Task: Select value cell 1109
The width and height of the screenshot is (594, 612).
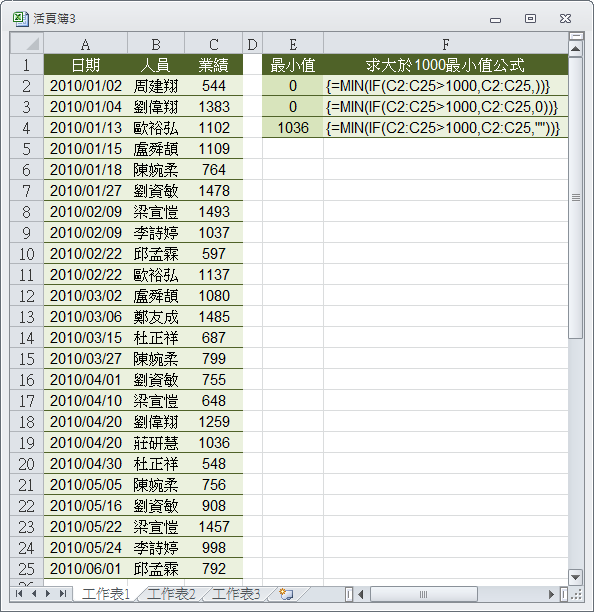Action: 213,149
